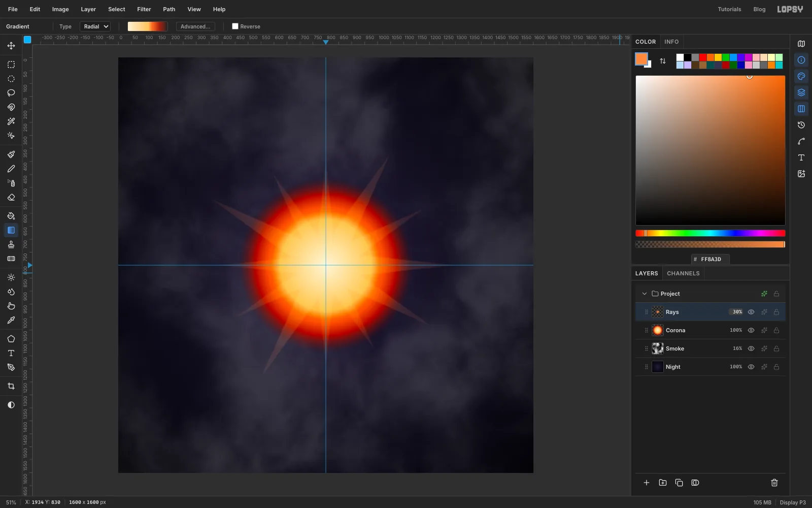Select the Crop tool
Viewport: 812px width, 508px height.
point(11,386)
